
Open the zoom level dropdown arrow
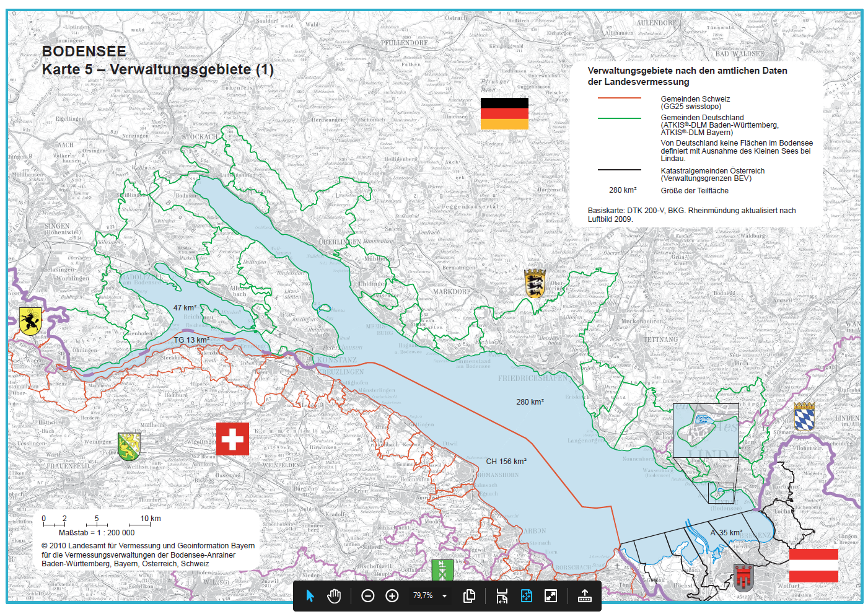point(444,596)
